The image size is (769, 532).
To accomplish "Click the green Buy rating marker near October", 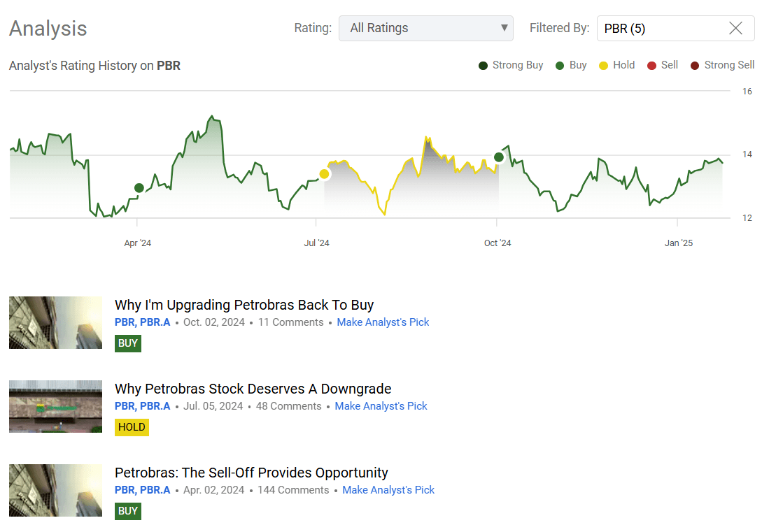I will click(498, 157).
